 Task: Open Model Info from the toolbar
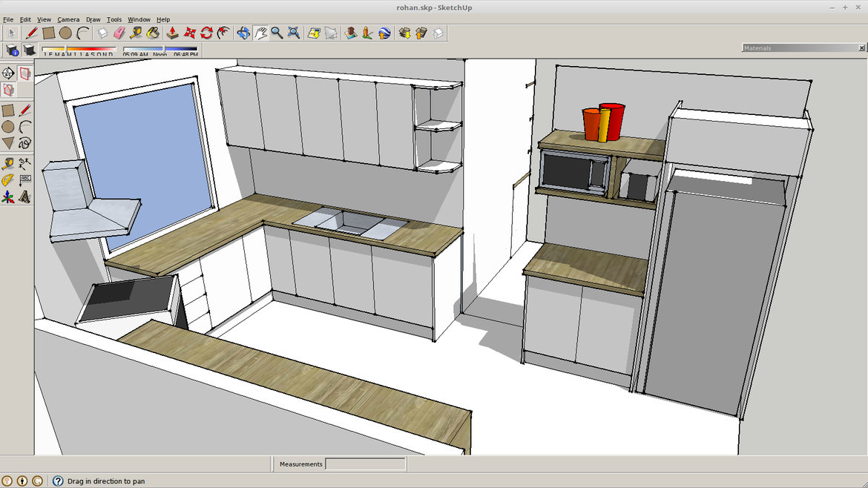(13, 50)
